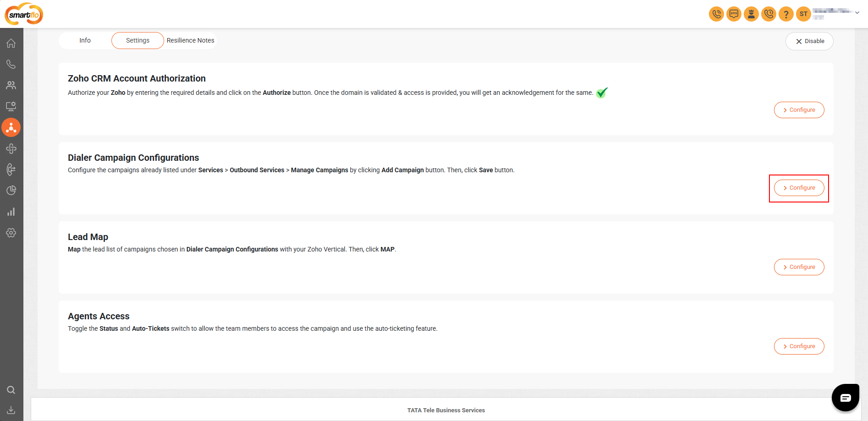Click the Lead Map heading
Viewport: 868px width, 421px height.
pos(88,237)
